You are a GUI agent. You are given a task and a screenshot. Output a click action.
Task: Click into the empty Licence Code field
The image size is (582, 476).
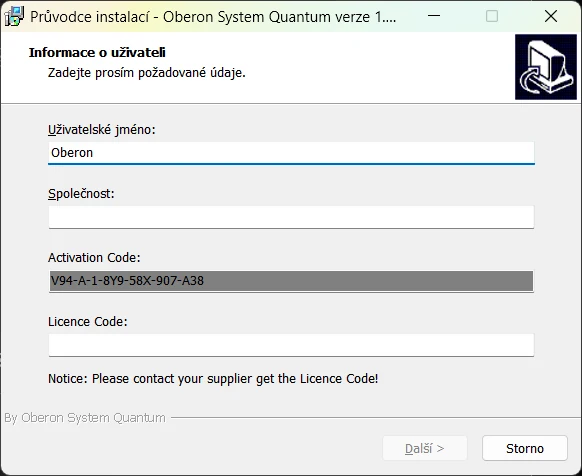291,345
